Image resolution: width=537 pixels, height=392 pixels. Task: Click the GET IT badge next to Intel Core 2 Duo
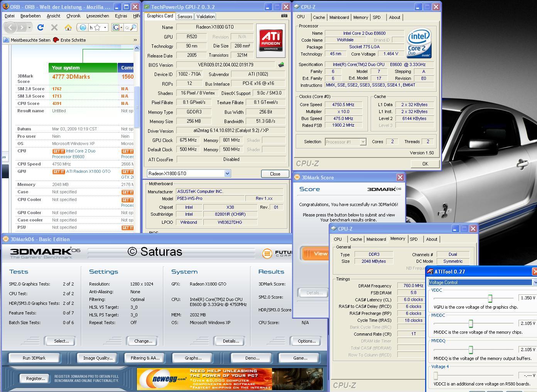click(59, 151)
